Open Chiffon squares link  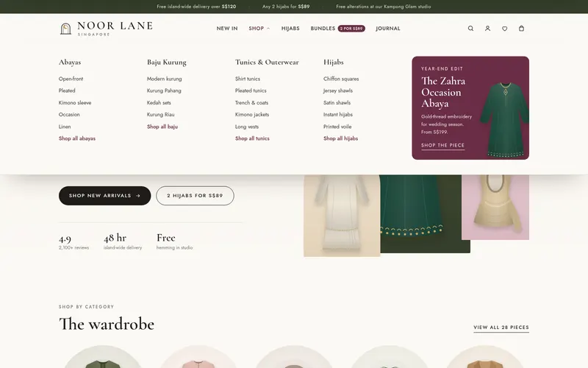(x=341, y=79)
